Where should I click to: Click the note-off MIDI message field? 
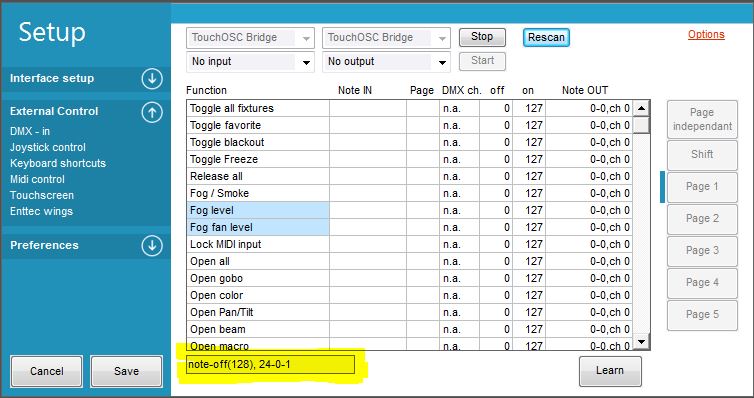[x=271, y=365]
